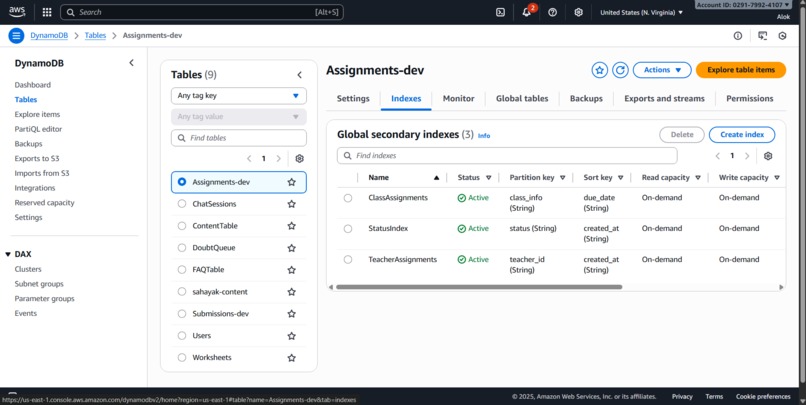Open the United States (N. Virginia) region selector

[x=642, y=12]
